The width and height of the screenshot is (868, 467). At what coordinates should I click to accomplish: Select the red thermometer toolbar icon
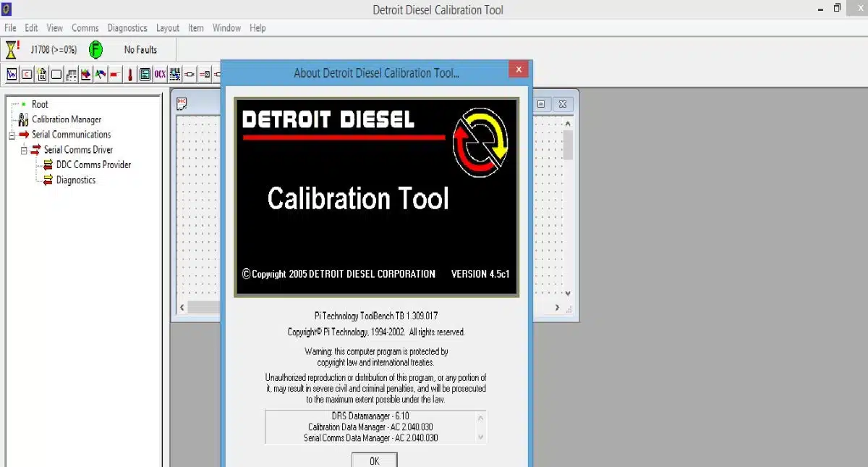tap(130, 74)
